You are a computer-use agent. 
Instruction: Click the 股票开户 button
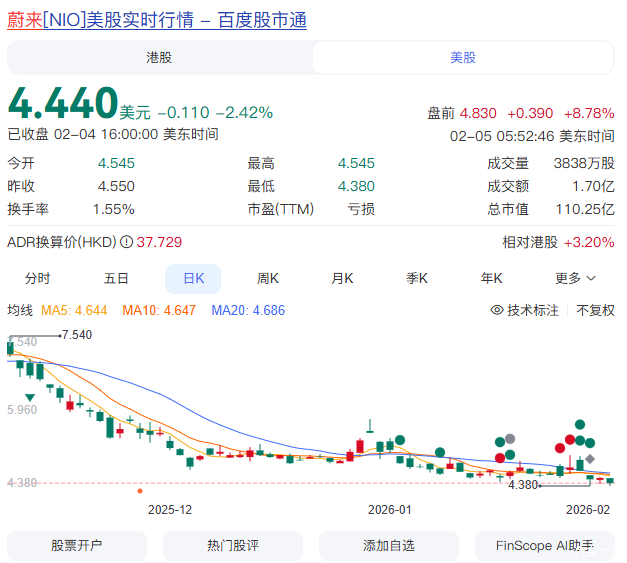77,546
